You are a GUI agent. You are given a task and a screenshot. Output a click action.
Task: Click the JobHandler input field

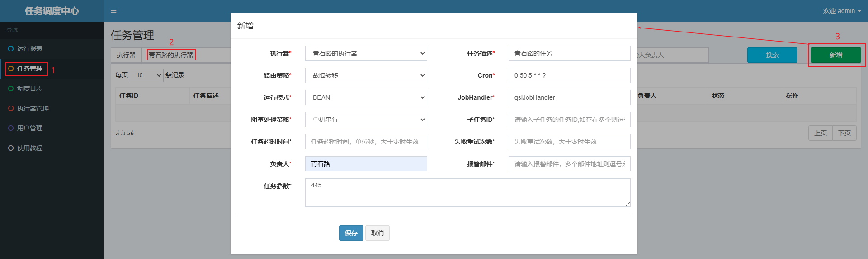[570, 97]
